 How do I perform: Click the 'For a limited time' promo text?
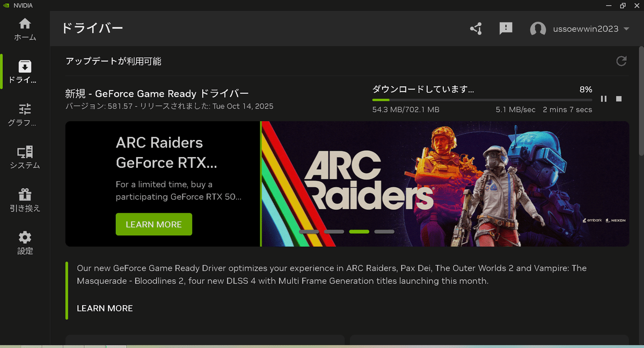tap(179, 190)
